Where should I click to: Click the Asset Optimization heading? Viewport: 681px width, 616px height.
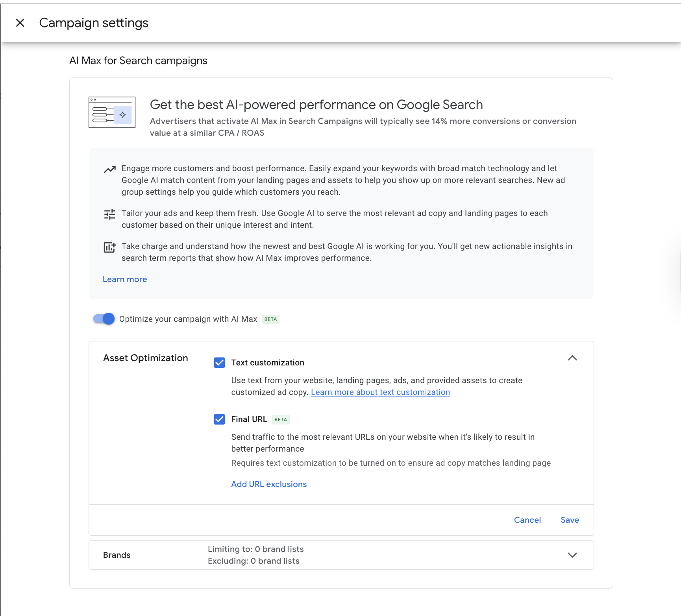pos(146,358)
